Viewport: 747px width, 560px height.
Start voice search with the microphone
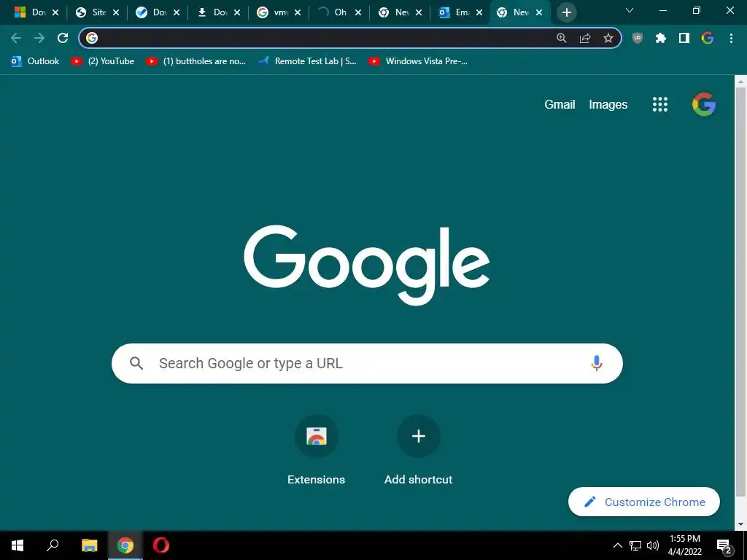pyautogui.click(x=596, y=363)
